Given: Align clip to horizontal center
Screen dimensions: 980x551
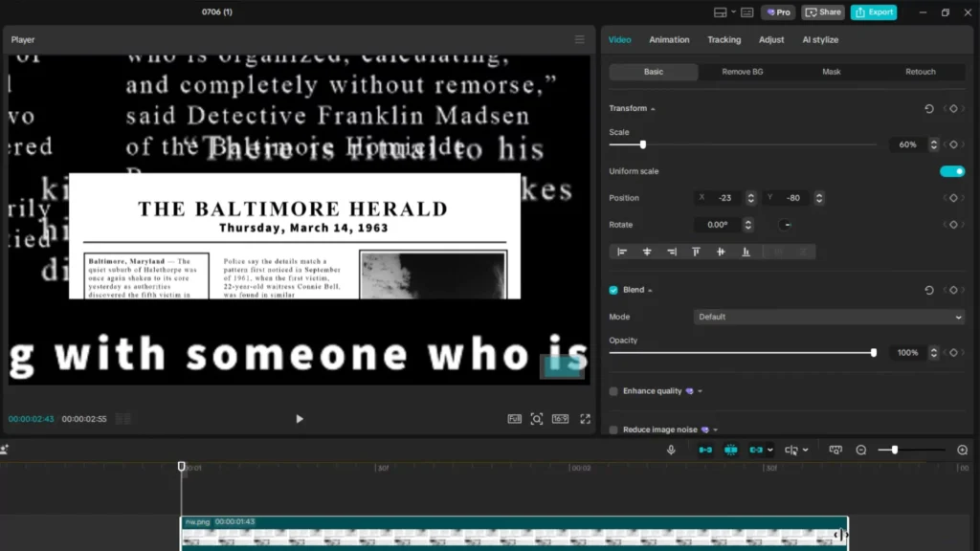Looking at the screenshot, I should (647, 252).
